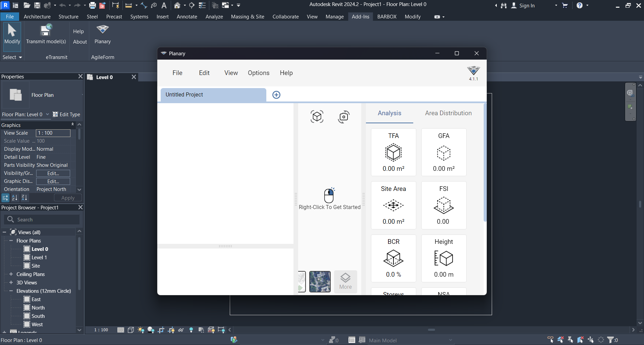Image resolution: width=644 pixels, height=345 pixels.
Task: Click Reveal Hidden Elements lightbulb icon
Action: (x=191, y=330)
